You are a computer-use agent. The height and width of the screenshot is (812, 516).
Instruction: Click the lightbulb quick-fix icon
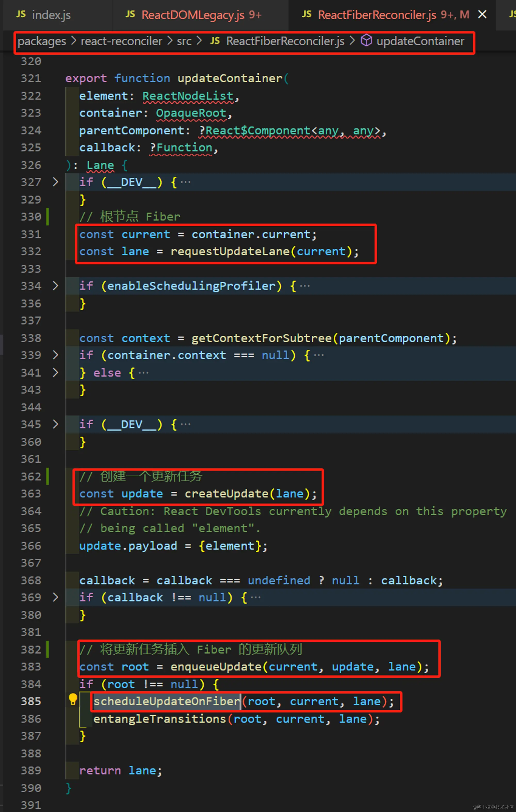coord(73,699)
